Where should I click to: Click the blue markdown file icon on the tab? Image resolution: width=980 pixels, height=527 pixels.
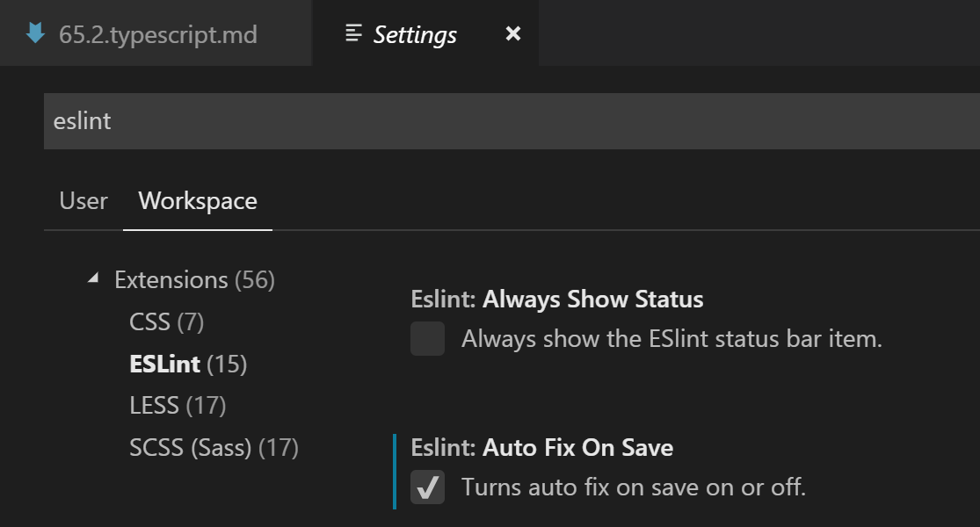(x=36, y=34)
